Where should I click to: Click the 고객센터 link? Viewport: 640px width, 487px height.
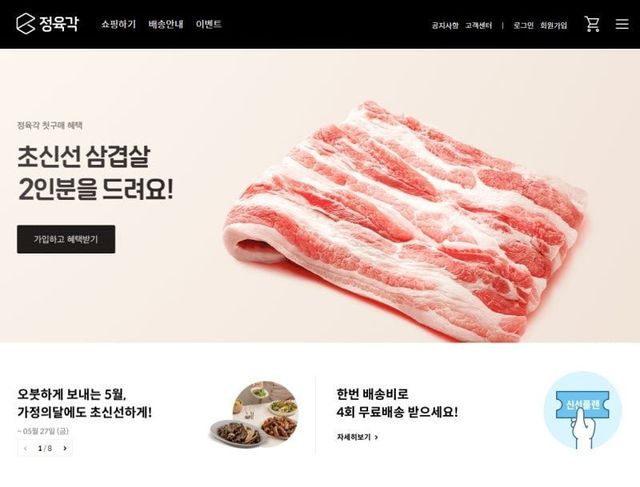[x=479, y=25]
